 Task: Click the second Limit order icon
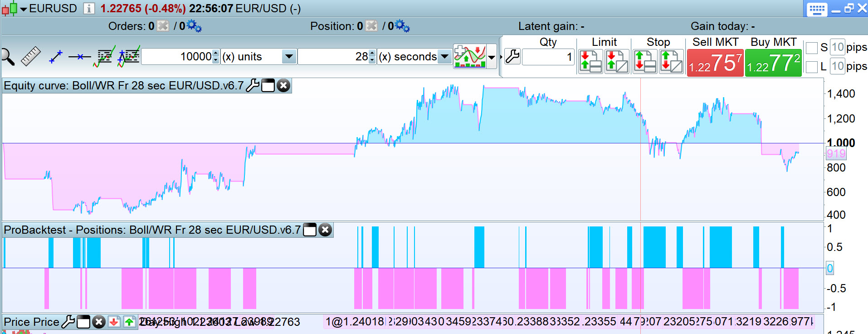617,61
